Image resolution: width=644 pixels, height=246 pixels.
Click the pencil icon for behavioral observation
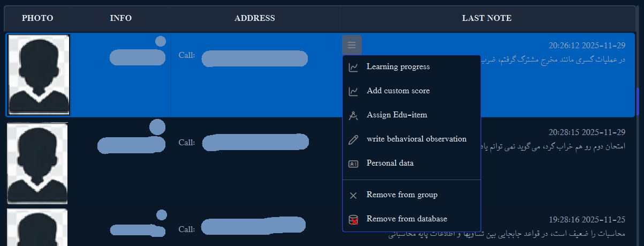click(x=353, y=139)
